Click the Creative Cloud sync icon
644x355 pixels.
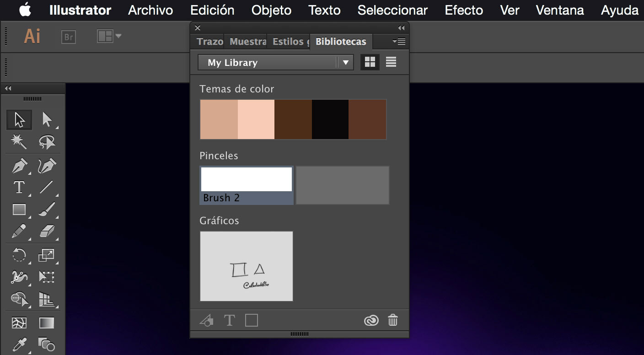[x=371, y=321]
